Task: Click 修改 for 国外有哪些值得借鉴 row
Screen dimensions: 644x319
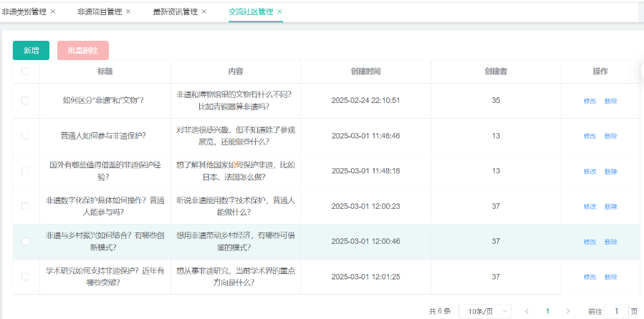Action: click(590, 172)
